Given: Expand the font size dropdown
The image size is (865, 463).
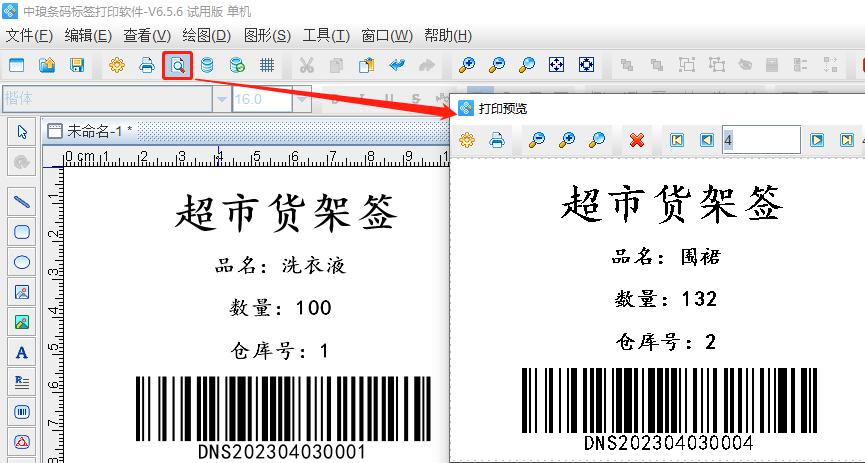Looking at the screenshot, I should [301, 99].
